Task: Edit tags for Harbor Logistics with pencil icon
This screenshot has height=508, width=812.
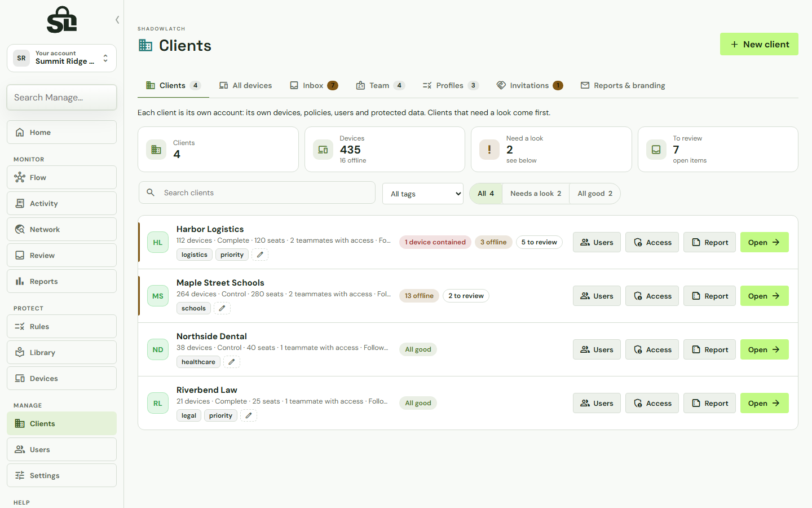Action: (260, 255)
